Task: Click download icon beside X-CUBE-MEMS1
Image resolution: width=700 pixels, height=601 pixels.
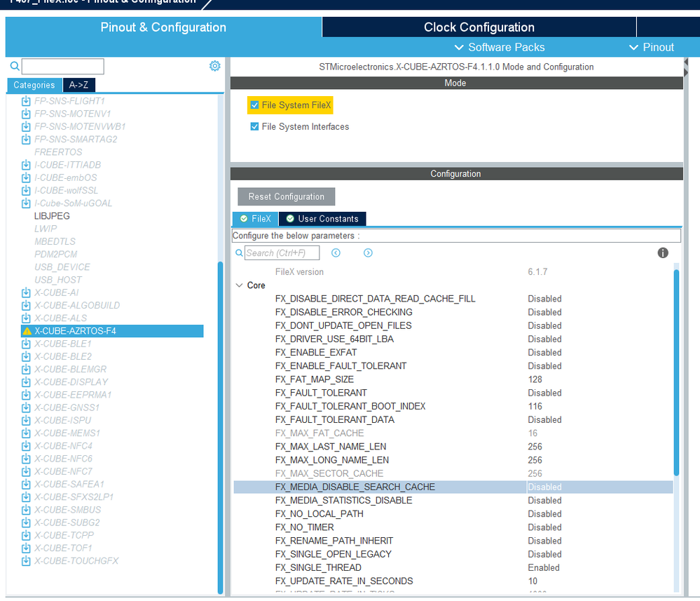Action: [26, 433]
